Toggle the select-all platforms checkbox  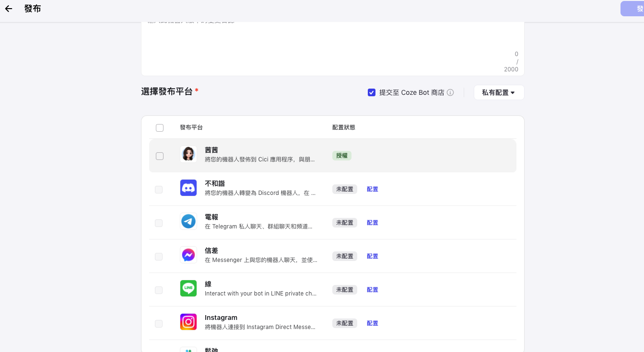(x=160, y=128)
